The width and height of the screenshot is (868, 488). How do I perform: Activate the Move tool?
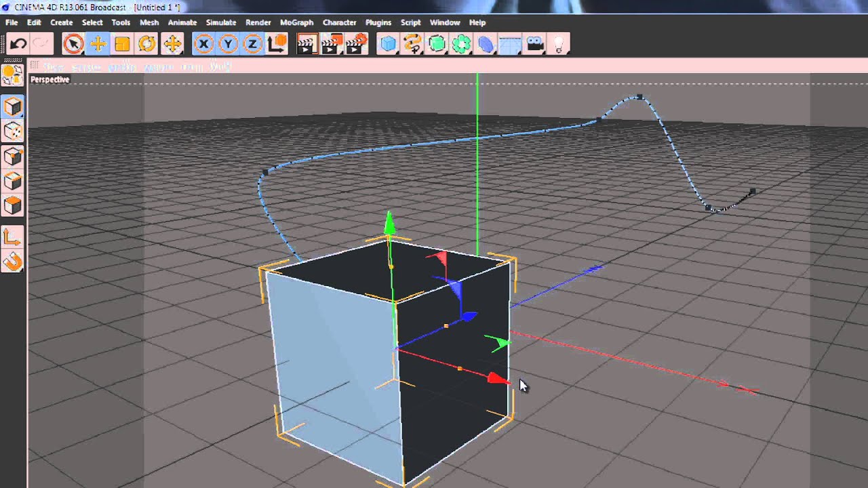(x=98, y=45)
